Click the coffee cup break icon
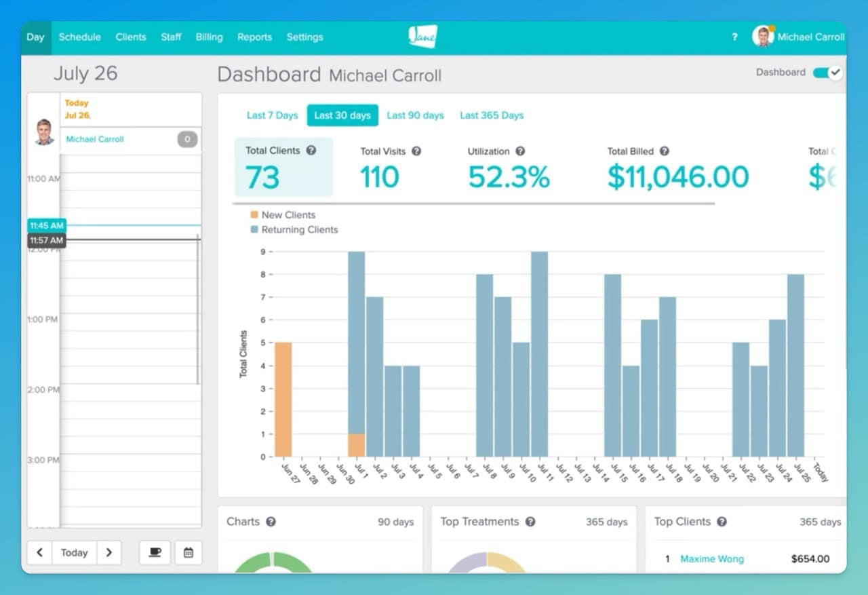Viewport: 868px width, 595px height. click(x=155, y=552)
